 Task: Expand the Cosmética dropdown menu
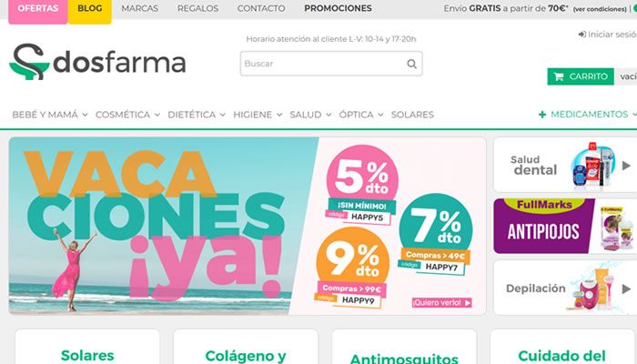click(127, 115)
